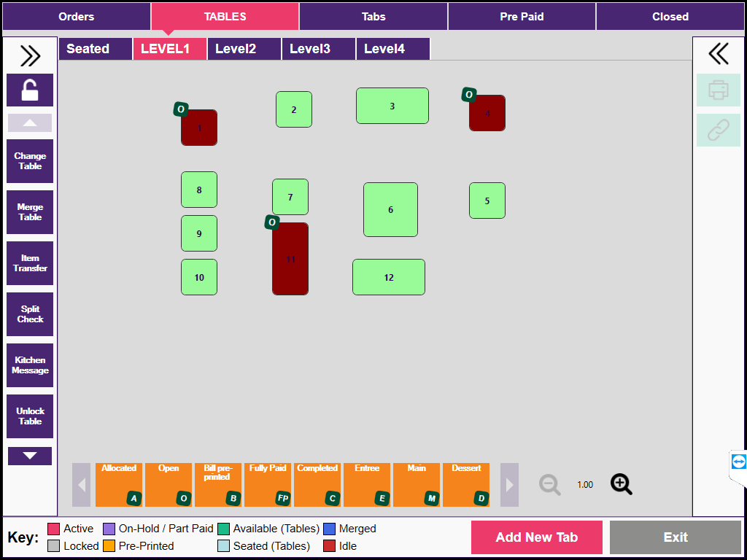
Task: Open the Tabs section
Action: pyautogui.click(x=373, y=17)
